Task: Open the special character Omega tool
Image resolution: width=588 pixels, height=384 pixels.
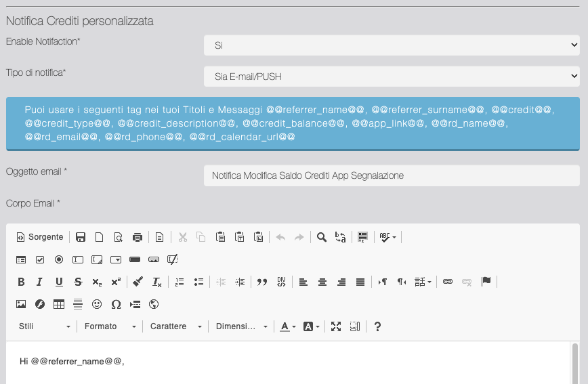Action: pyautogui.click(x=116, y=304)
